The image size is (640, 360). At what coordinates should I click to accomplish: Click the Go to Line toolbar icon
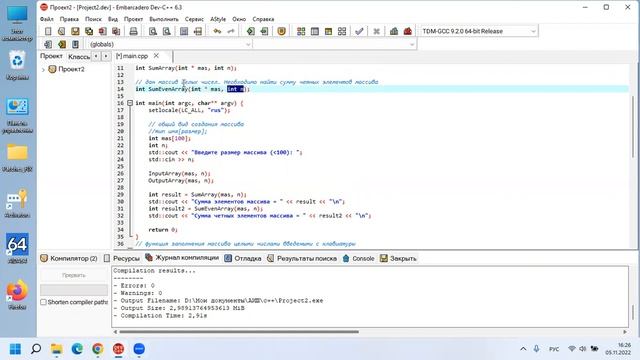[198, 31]
